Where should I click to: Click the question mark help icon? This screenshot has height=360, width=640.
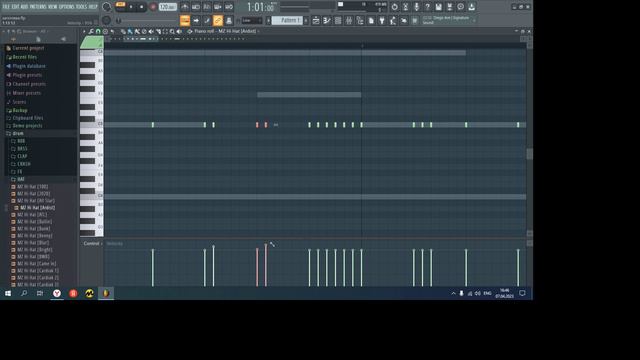tap(427, 7)
